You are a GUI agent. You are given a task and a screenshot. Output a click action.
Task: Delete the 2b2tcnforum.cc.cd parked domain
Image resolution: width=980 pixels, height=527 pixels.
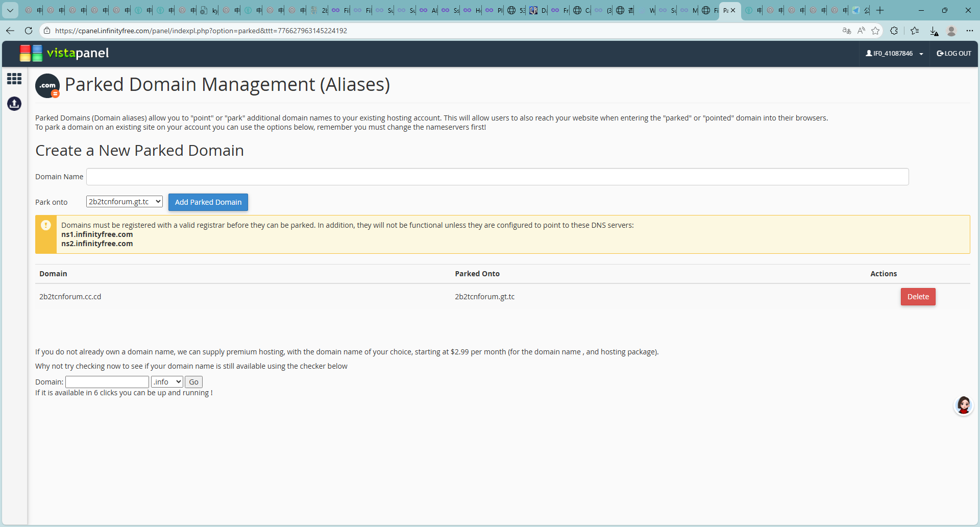(918, 297)
